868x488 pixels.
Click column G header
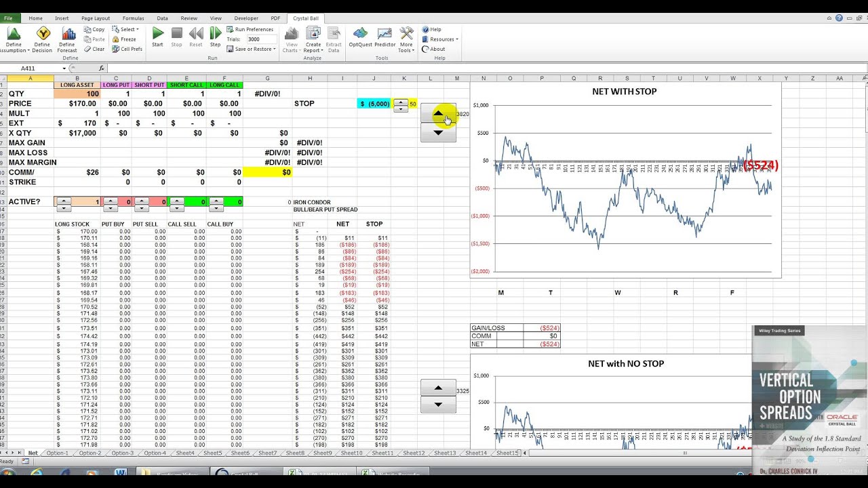[267, 79]
